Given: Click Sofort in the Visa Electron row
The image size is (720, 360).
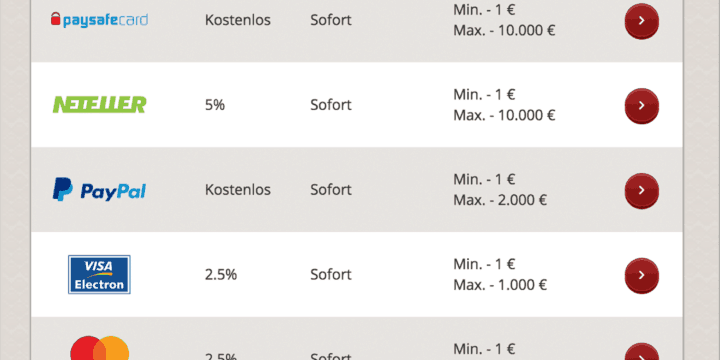Looking at the screenshot, I should click(331, 275).
